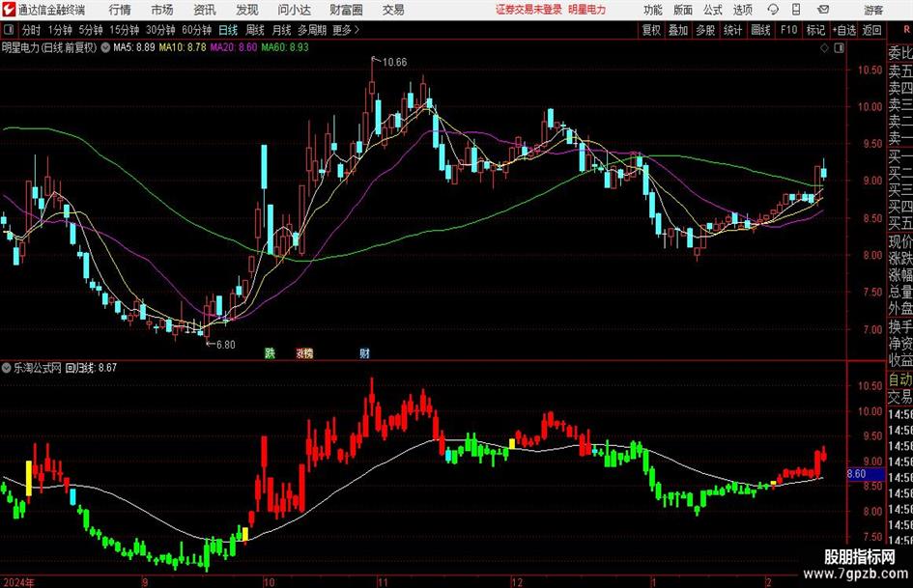Click the 叠加 overlay toolbar button
This screenshot has width=913, height=588.
coord(678,30)
